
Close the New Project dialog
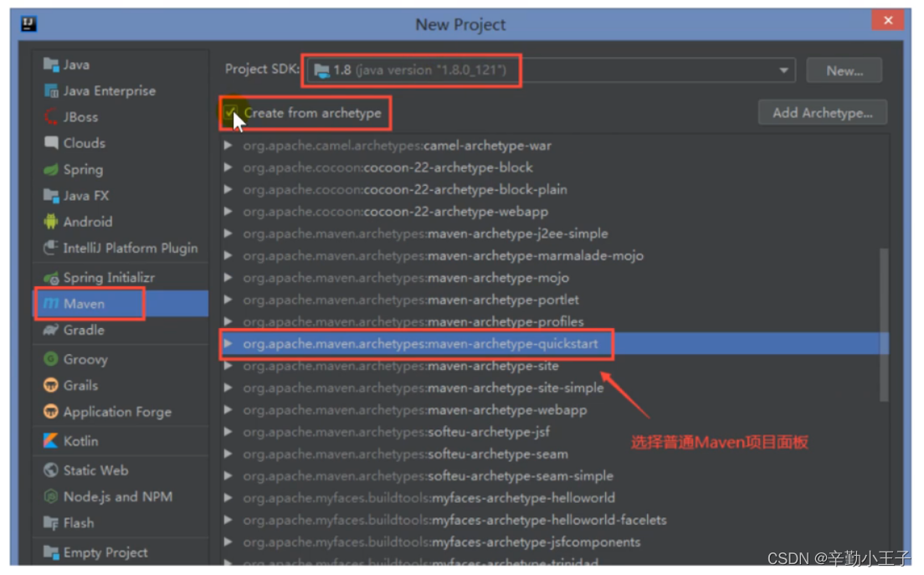pyautogui.click(x=888, y=20)
